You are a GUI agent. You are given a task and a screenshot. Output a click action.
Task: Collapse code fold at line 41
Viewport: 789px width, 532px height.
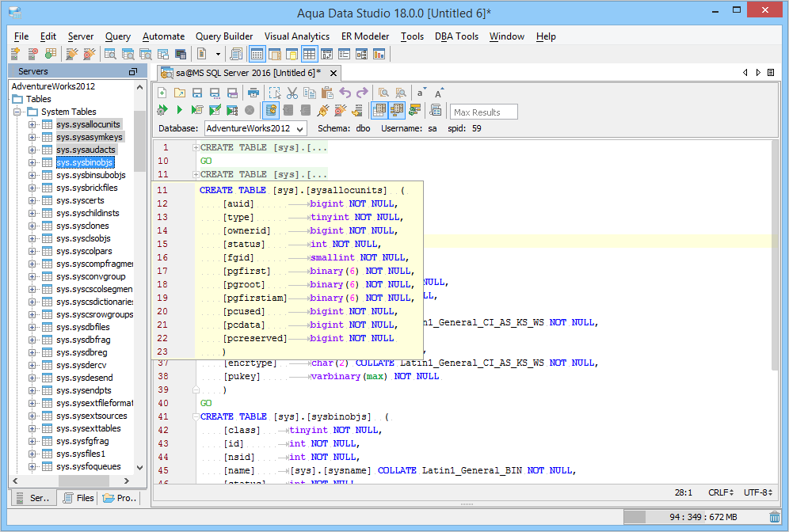tap(196, 416)
